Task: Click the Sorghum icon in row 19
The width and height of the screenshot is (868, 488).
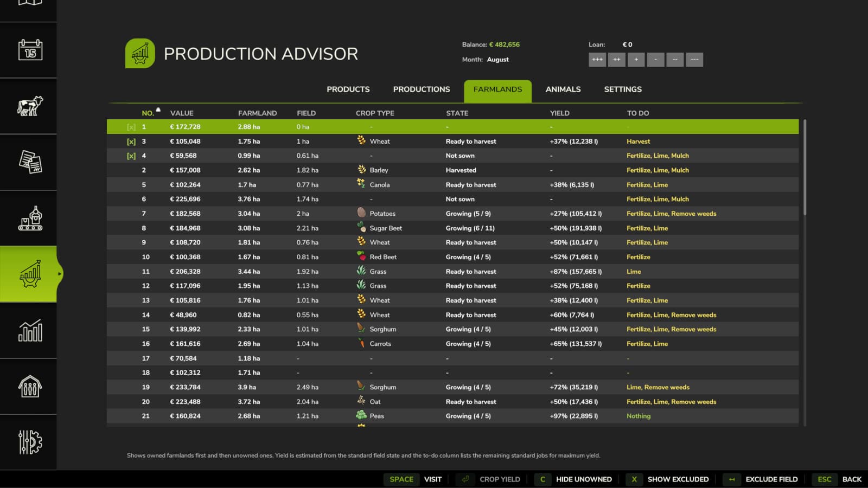Action: coord(361,387)
